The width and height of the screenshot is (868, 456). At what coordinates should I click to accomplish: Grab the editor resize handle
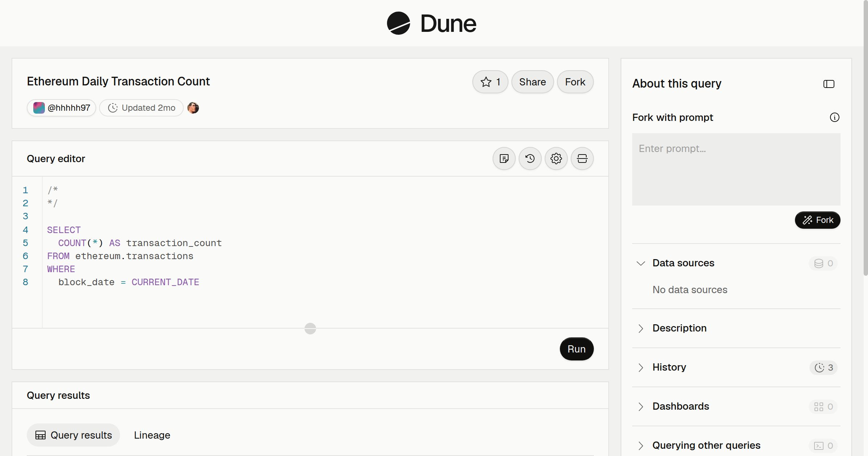[x=310, y=328]
